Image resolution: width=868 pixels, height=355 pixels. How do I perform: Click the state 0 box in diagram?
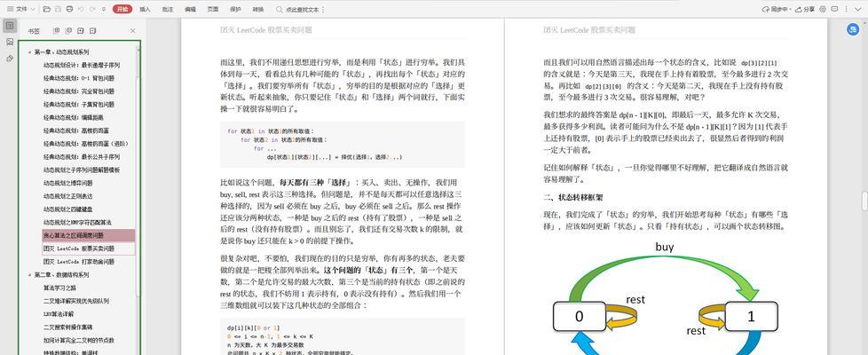(x=579, y=316)
